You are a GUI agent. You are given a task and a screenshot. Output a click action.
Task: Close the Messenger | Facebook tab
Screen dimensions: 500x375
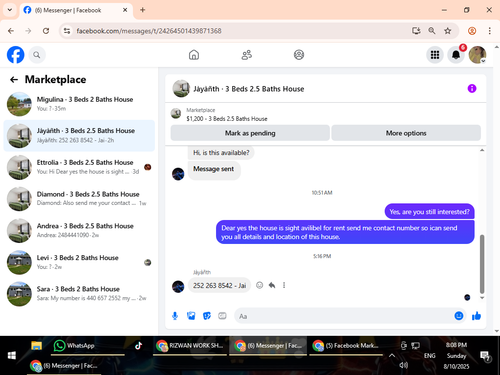125,10
